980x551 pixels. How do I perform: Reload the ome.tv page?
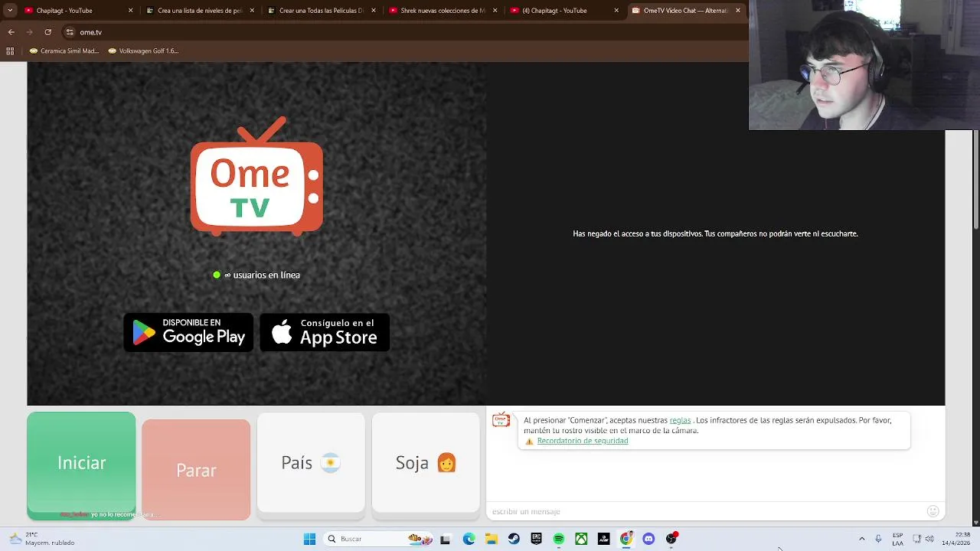pyautogui.click(x=47, y=32)
